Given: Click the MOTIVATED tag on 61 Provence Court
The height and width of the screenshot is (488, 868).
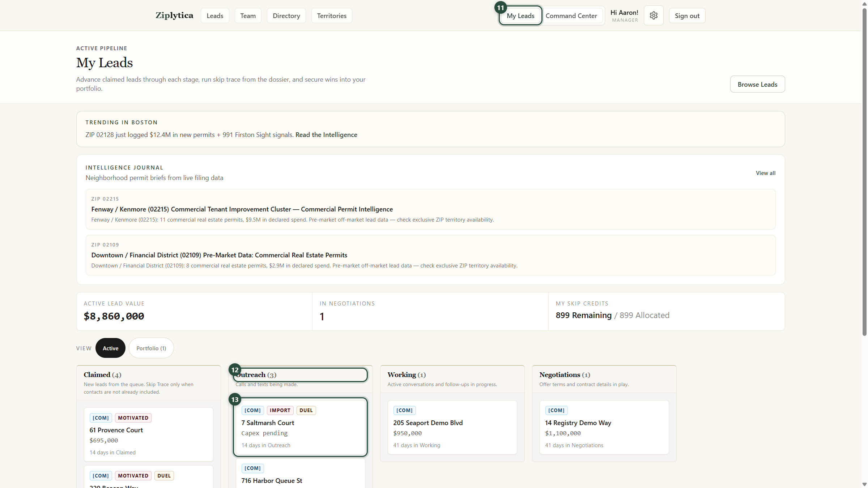Looking at the screenshot, I should coord(133,418).
